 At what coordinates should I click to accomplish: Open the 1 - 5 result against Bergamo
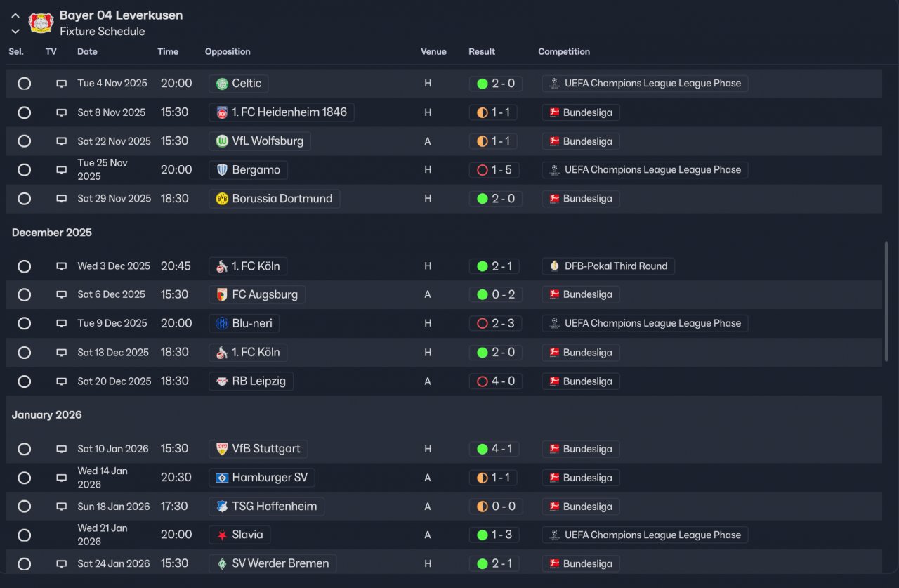495,170
